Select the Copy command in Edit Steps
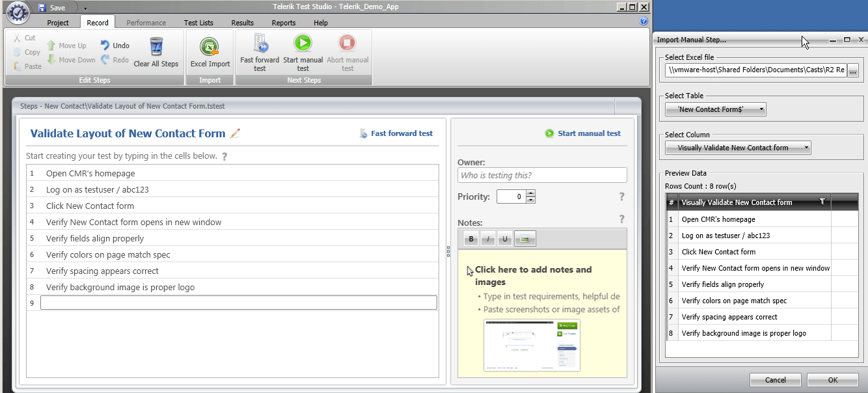This screenshot has height=393, width=868. [27, 52]
